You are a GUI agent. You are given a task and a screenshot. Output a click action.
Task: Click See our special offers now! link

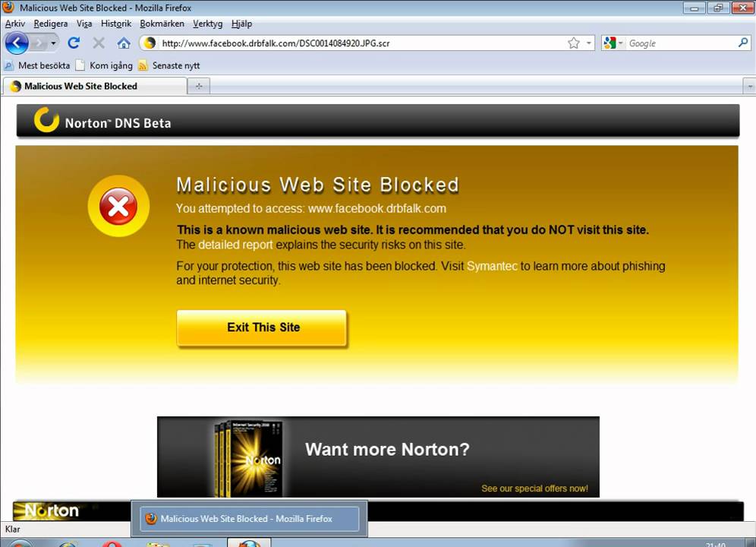pos(534,488)
